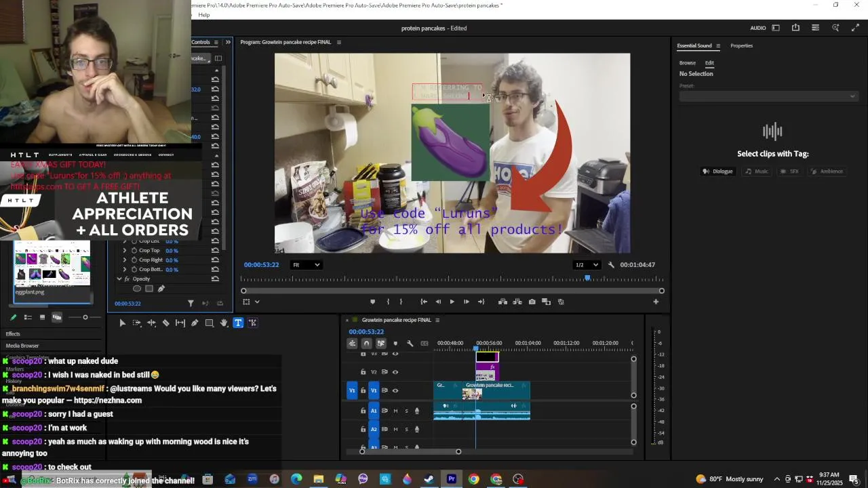Viewport: 868px width, 488px height.
Task: Toggle Snap magnet in timeline
Action: point(366,343)
